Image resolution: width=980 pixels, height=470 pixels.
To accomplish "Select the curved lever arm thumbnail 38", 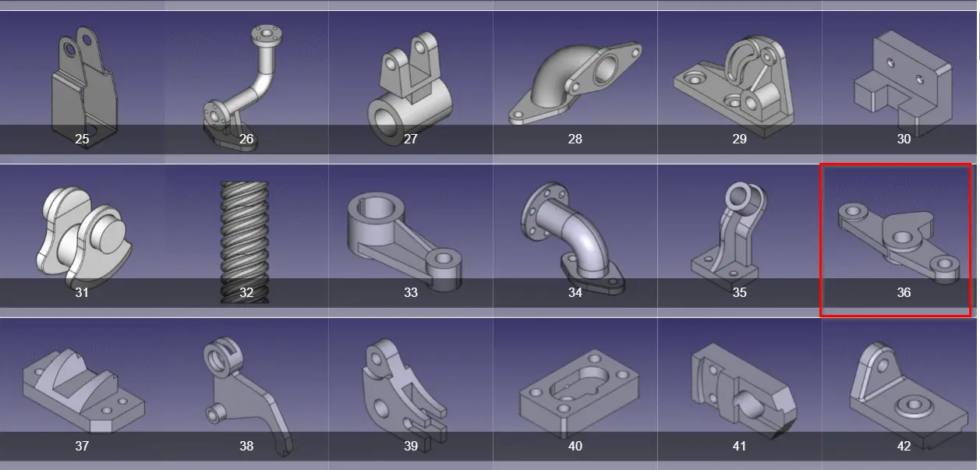I will pos(246,389).
